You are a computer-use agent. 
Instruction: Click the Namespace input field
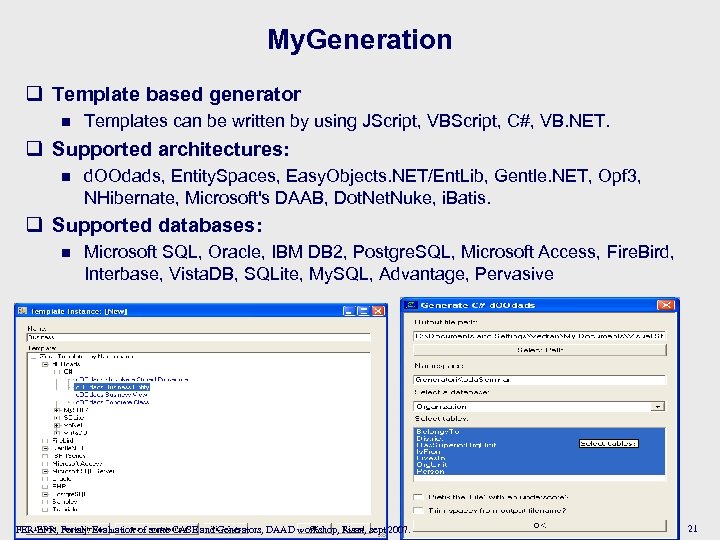pos(540,380)
